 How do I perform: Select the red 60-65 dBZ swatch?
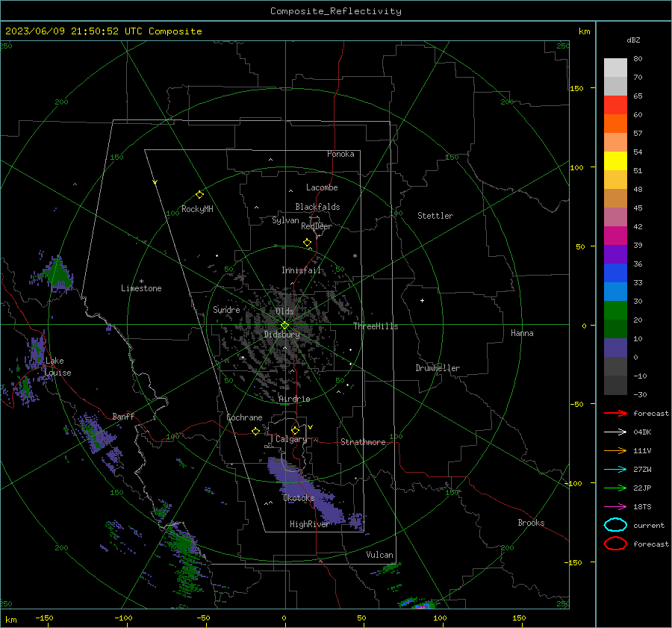point(615,105)
